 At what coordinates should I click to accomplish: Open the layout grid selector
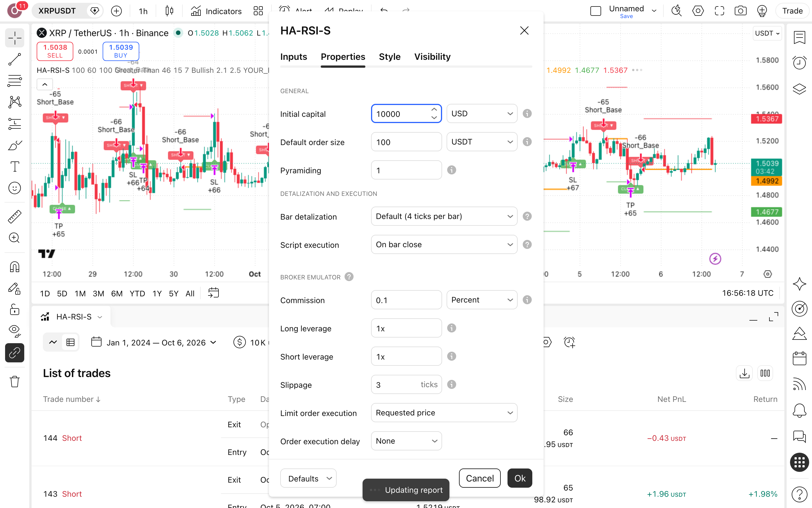point(258,11)
